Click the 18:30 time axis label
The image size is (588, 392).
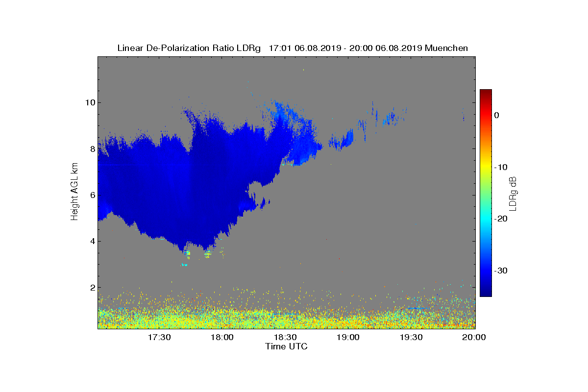(285, 338)
